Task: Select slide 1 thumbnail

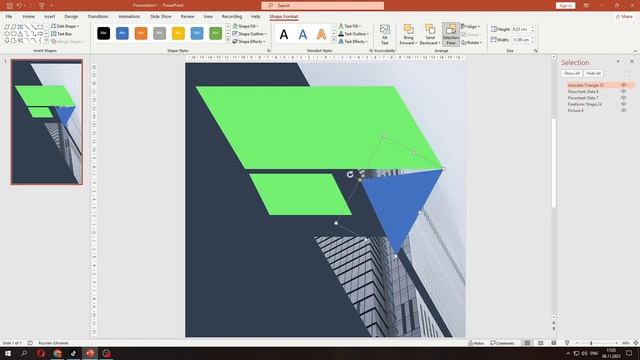Action: pos(47,122)
